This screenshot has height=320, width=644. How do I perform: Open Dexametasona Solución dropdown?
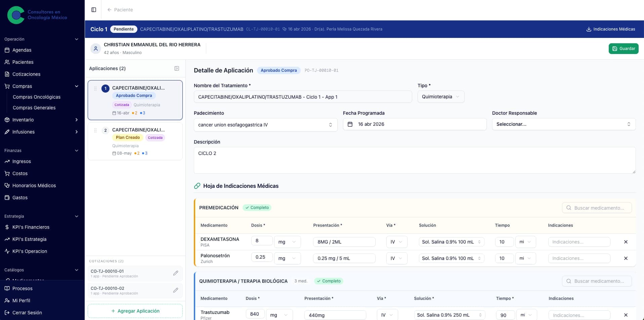coord(451,242)
